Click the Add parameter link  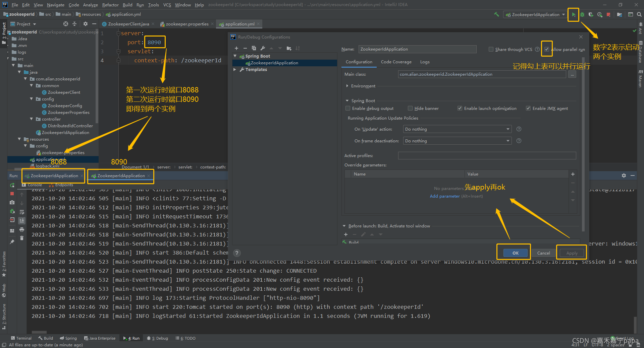click(445, 196)
